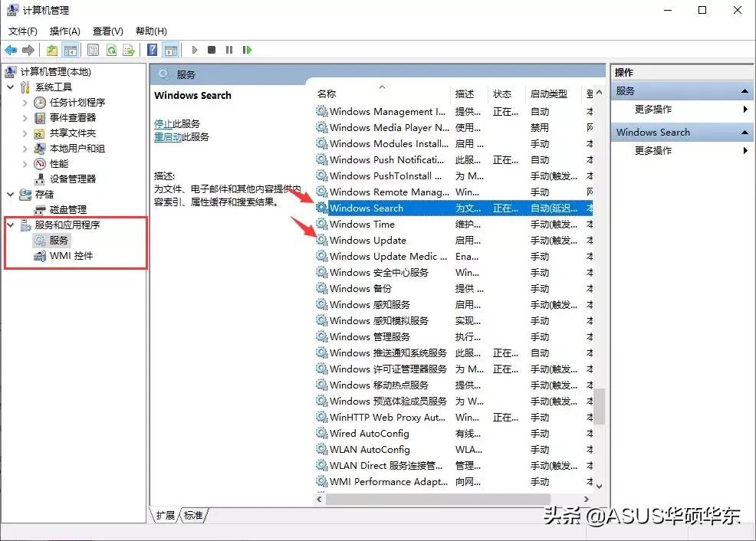Switch to the 标准 tab

(x=194, y=516)
